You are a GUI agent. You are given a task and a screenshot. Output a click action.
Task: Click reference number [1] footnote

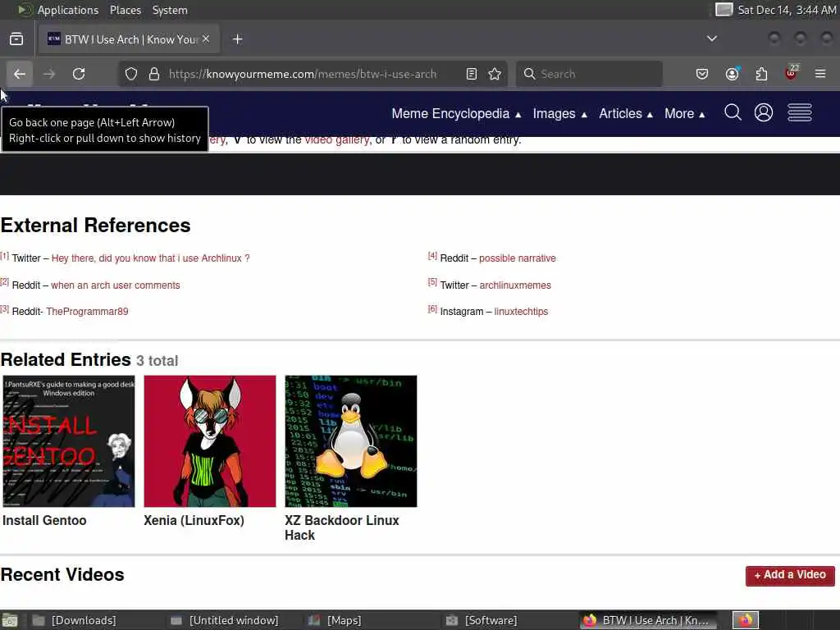(5, 256)
